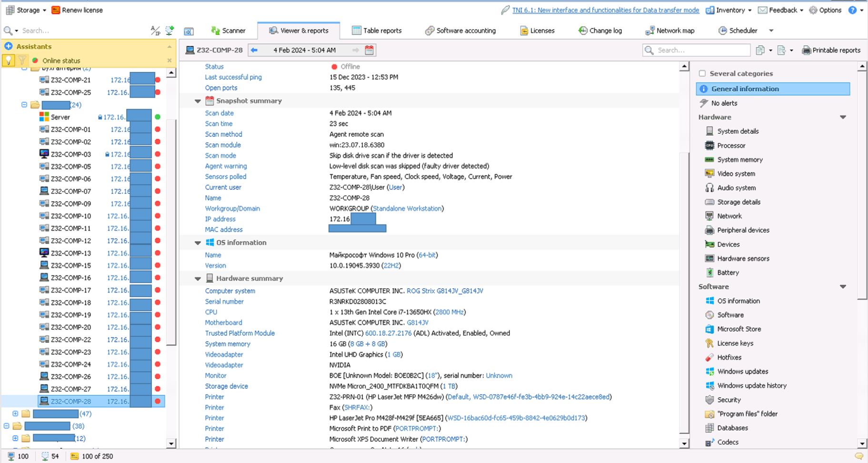Open Video system category

tap(730, 174)
